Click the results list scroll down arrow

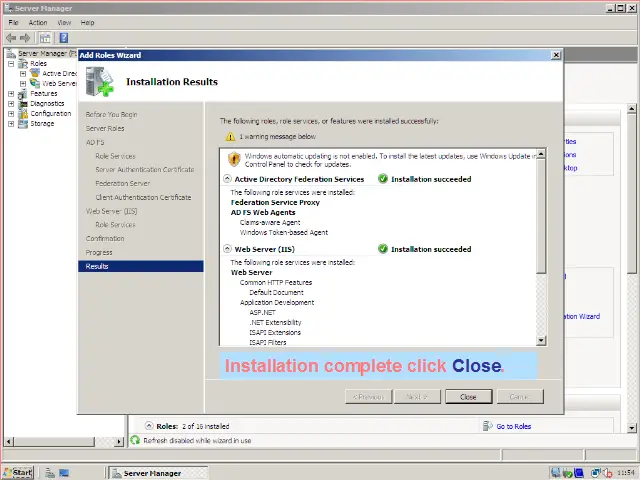[x=542, y=341]
